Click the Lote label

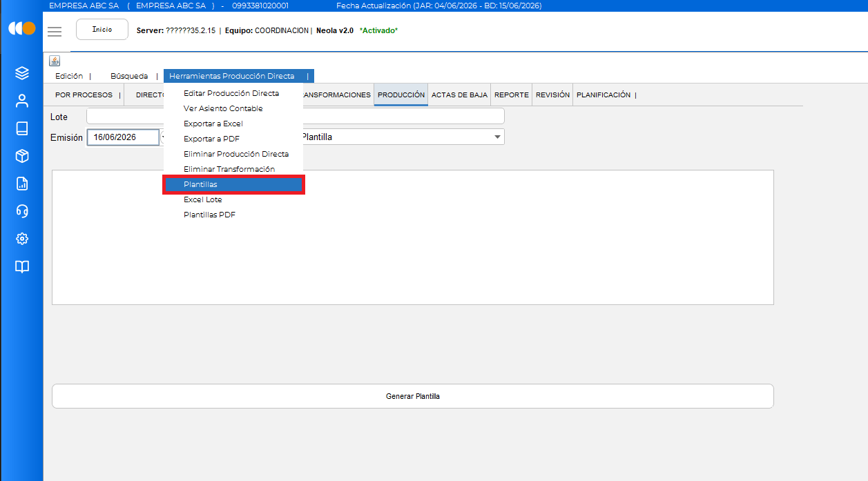(59, 117)
